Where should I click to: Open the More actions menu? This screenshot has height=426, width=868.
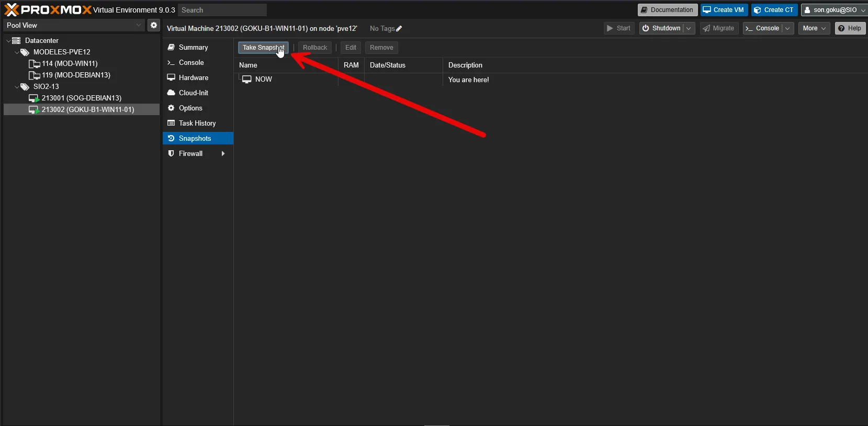[x=814, y=28]
